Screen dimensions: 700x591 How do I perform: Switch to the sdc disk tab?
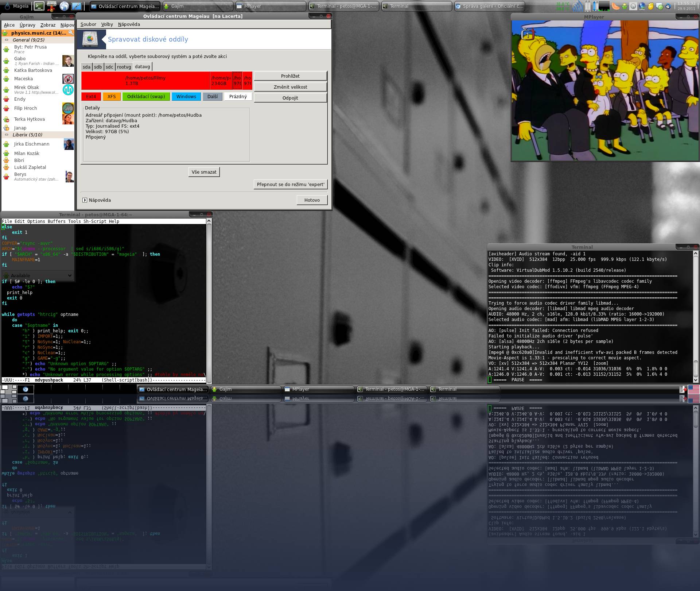tap(109, 67)
